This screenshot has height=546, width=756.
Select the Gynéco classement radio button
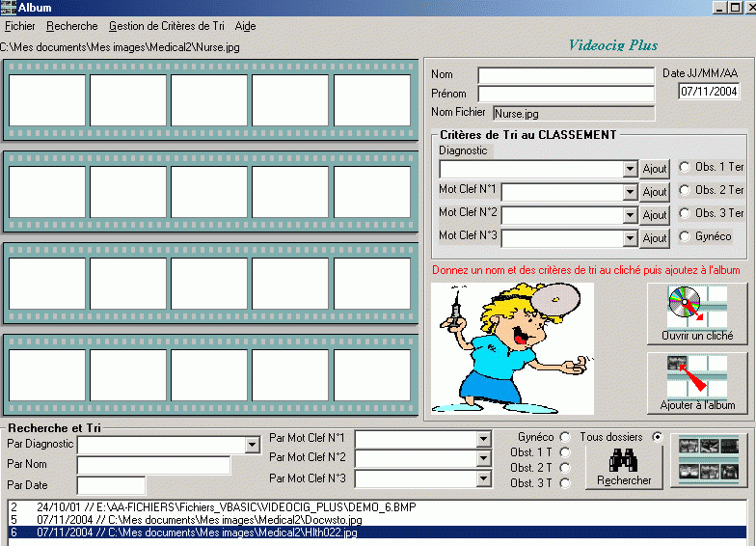pyautogui.click(x=685, y=236)
